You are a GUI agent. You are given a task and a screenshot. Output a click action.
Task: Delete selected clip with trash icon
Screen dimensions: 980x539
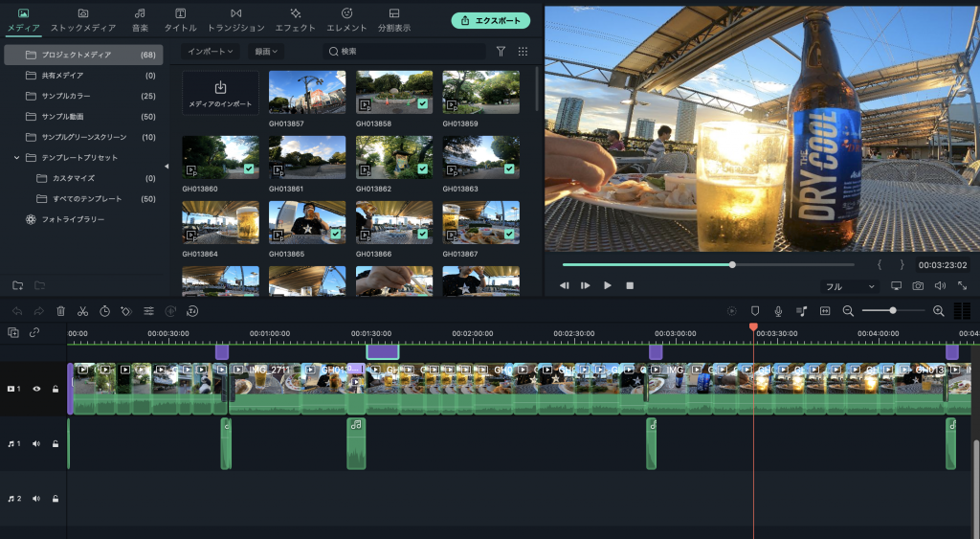pyautogui.click(x=60, y=311)
